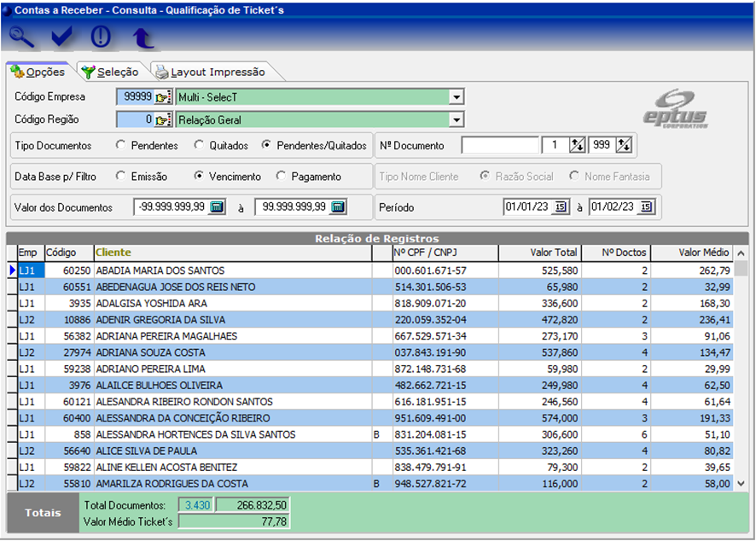Screen dimensions: 756x541
Task: Click the return arrow toolbar icon
Action: [x=141, y=37]
